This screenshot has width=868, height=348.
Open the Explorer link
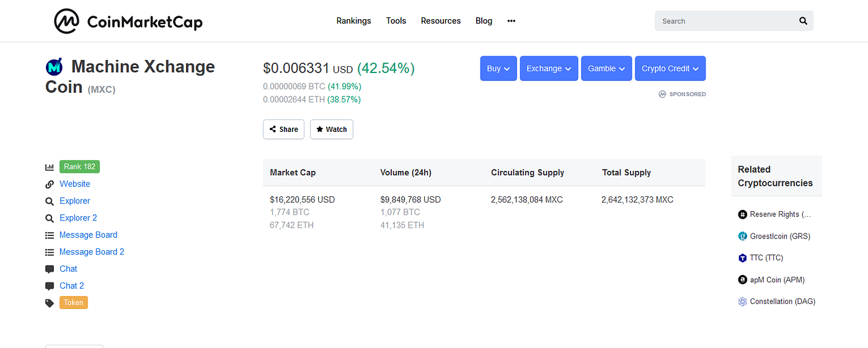75,201
